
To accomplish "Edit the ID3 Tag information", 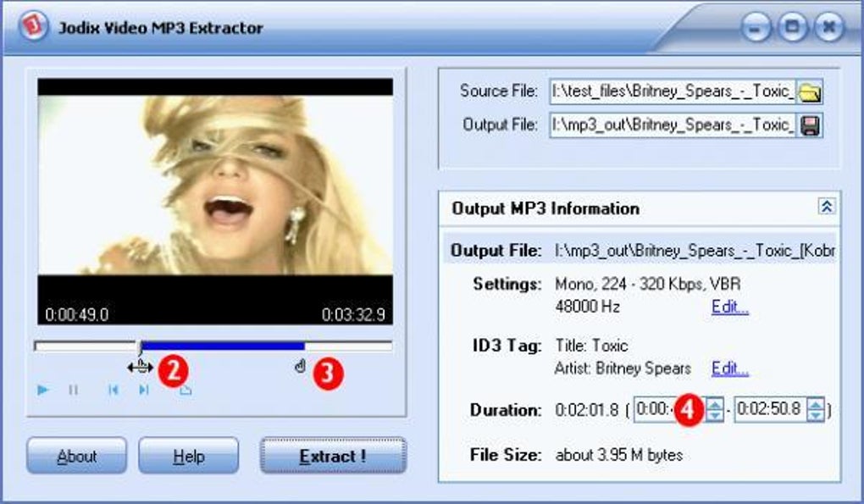I will (x=729, y=368).
